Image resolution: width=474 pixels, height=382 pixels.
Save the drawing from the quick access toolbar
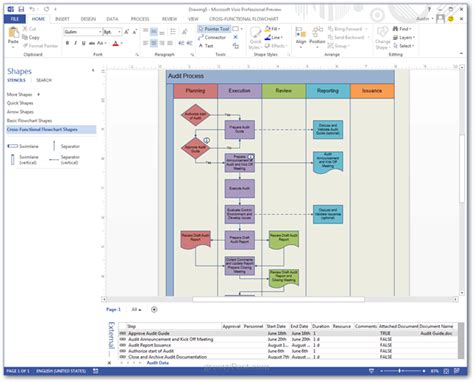(21, 9)
